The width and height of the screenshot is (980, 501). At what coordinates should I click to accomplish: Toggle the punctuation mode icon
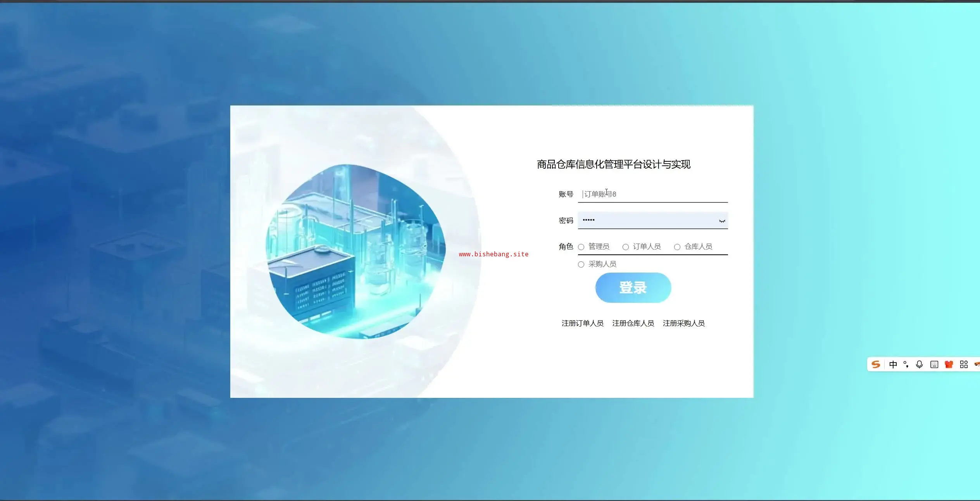pos(906,365)
